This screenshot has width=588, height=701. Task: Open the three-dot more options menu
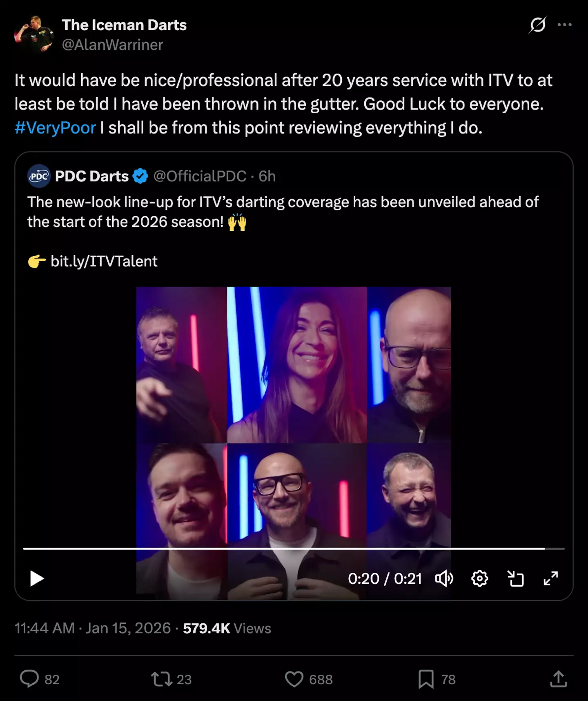[564, 25]
